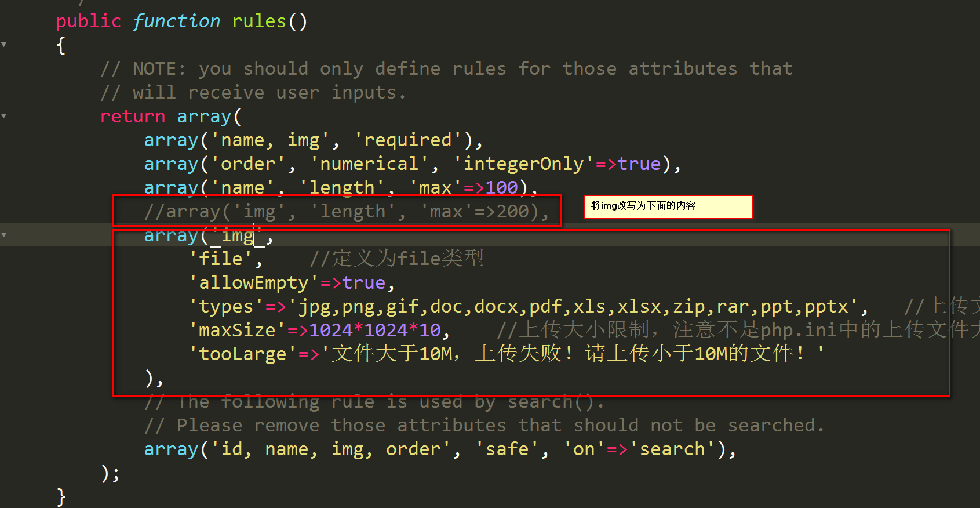Click the 'rules' function name
Image resolution: width=980 pixels, height=508 pixels.
[x=259, y=21]
